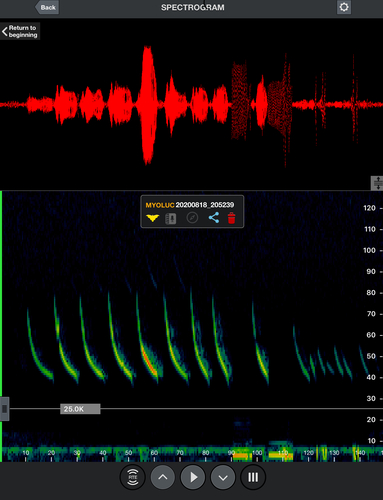This screenshot has height=500, width=383.
Task: Click the yellow bat species icon
Action: (152, 218)
